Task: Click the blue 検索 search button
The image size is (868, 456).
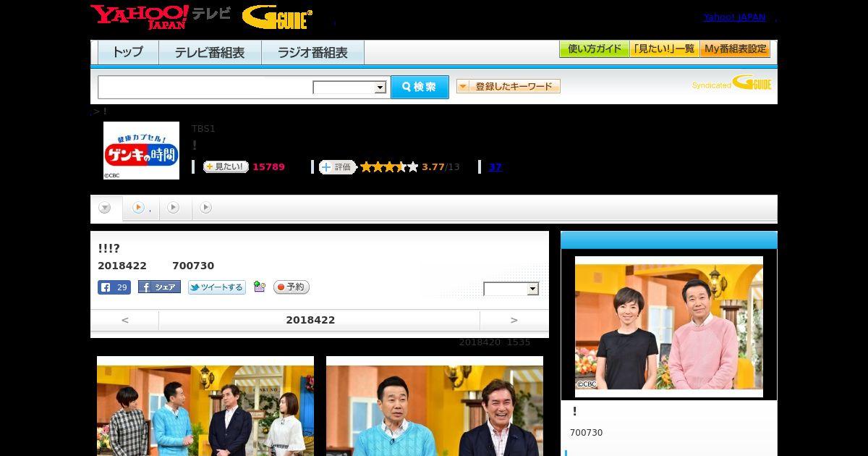Action: click(x=420, y=87)
